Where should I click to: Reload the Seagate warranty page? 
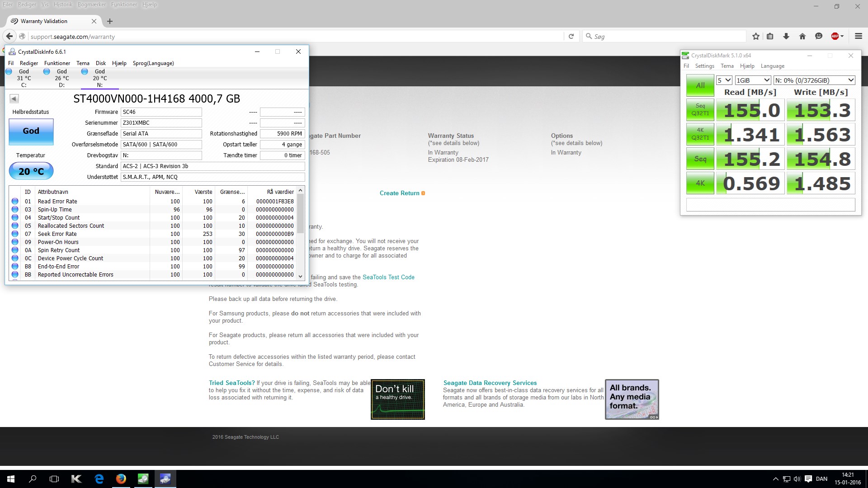[571, 36]
